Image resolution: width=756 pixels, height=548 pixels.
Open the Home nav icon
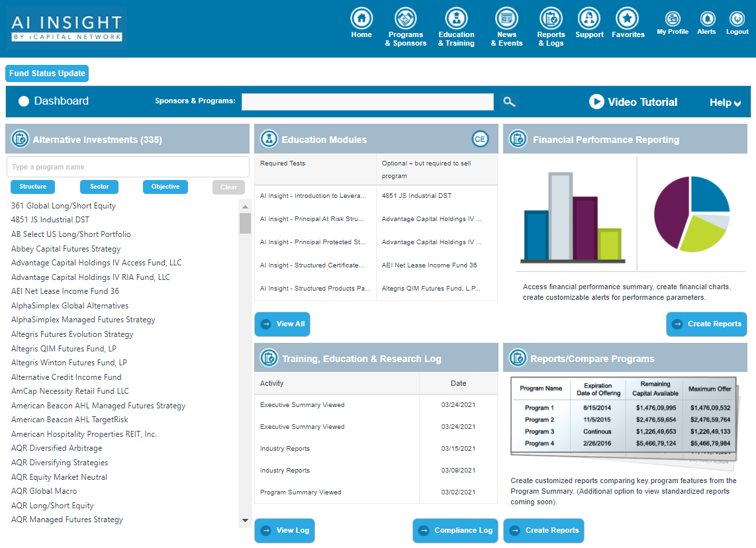(x=361, y=19)
